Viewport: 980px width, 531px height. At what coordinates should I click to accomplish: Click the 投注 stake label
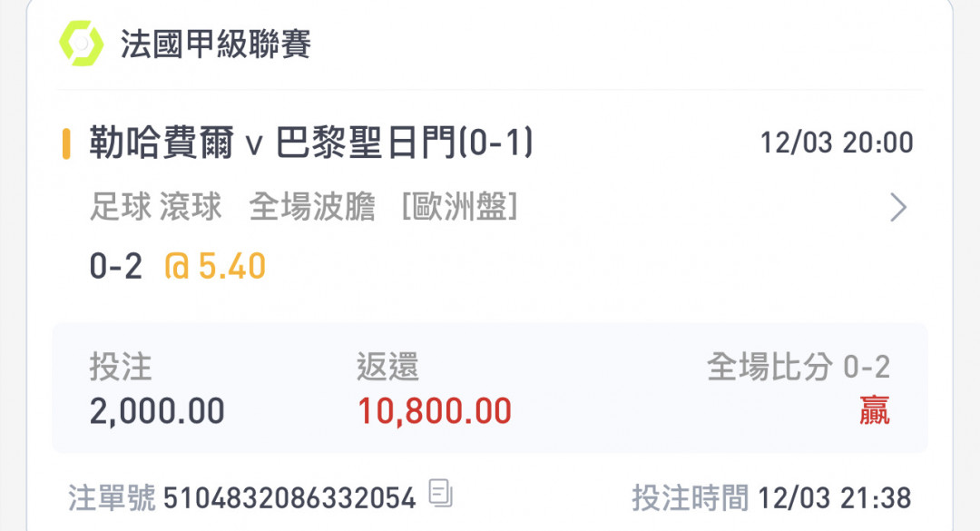click(x=121, y=368)
